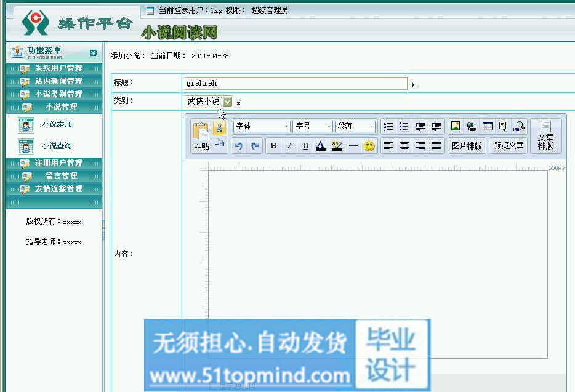The height and width of the screenshot is (392, 575).
Task: Click the 标题 title input field
Action: pyautogui.click(x=296, y=83)
